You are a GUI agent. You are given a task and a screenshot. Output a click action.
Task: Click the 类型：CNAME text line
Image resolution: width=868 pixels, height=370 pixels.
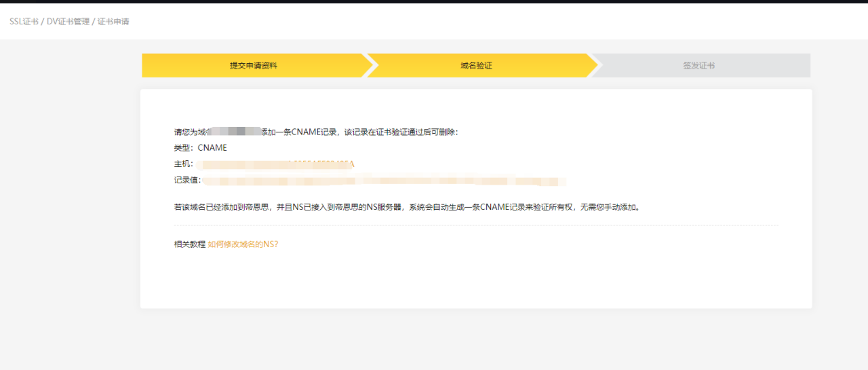pos(200,148)
